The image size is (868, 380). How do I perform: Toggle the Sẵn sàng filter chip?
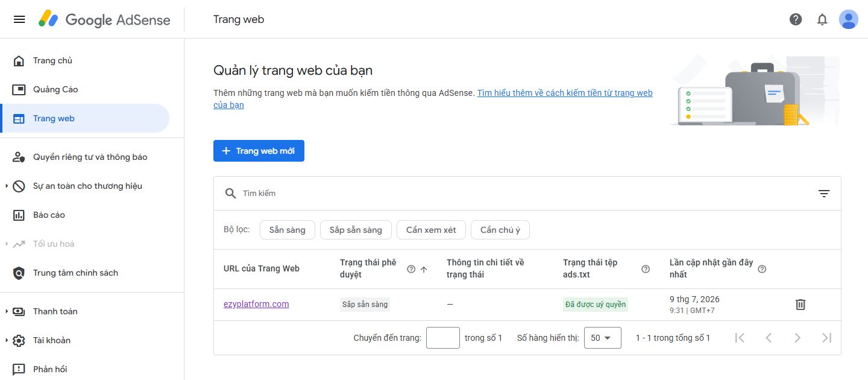pos(288,230)
